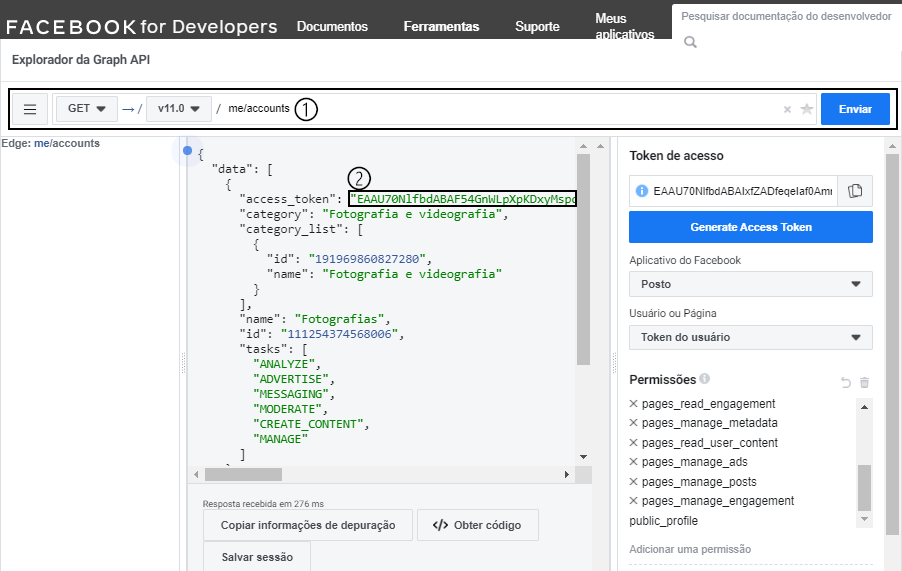Click the "MODERATE" task entry
The width and height of the screenshot is (902, 571).
pos(287,409)
